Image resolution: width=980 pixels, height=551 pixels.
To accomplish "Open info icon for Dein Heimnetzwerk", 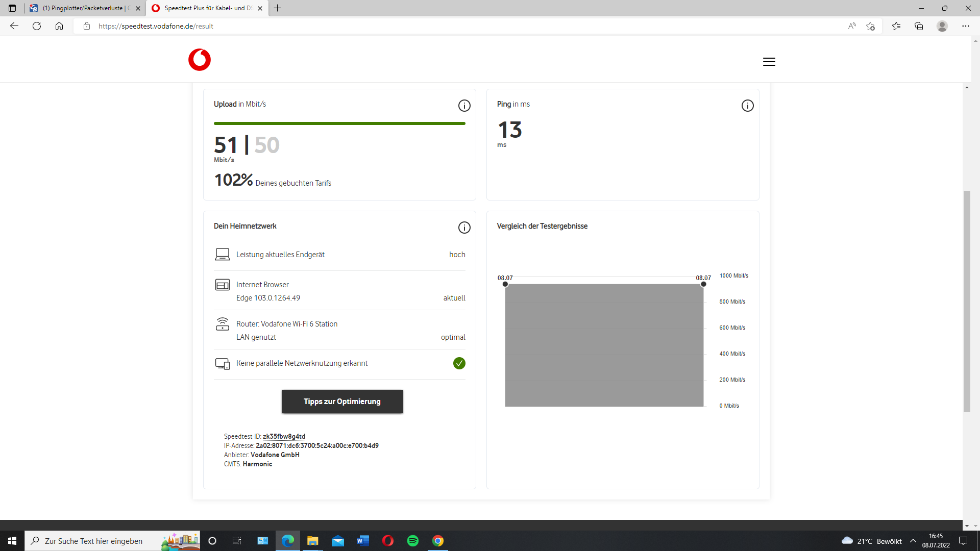I will point(464,228).
